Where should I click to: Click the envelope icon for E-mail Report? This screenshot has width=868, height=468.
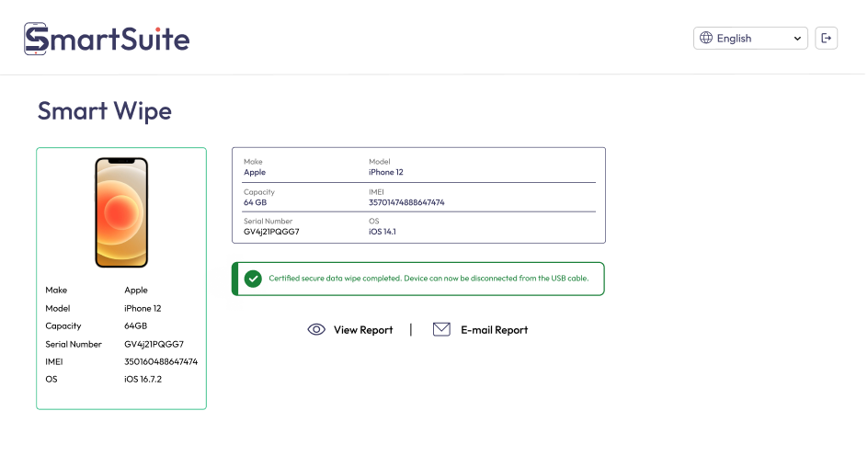441,330
